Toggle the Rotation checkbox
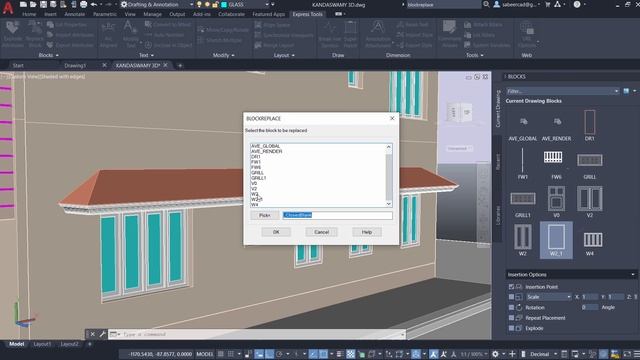 click(511, 307)
